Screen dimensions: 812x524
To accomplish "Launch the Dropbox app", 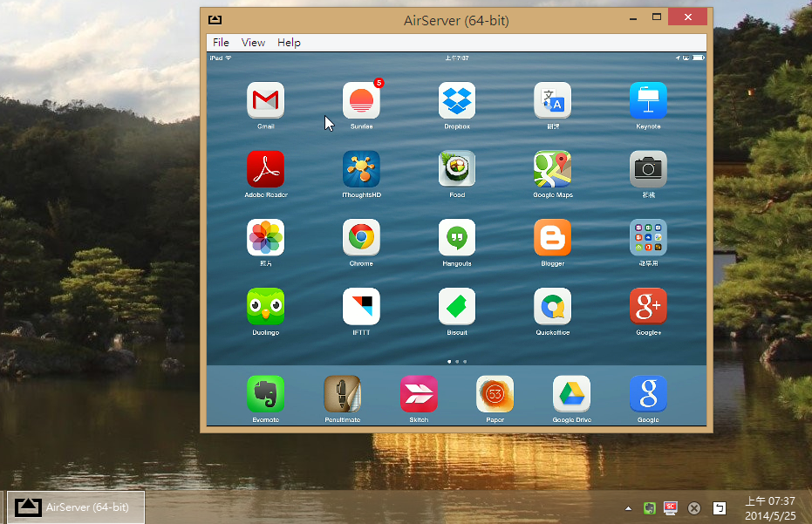I will [x=457, y=100].
